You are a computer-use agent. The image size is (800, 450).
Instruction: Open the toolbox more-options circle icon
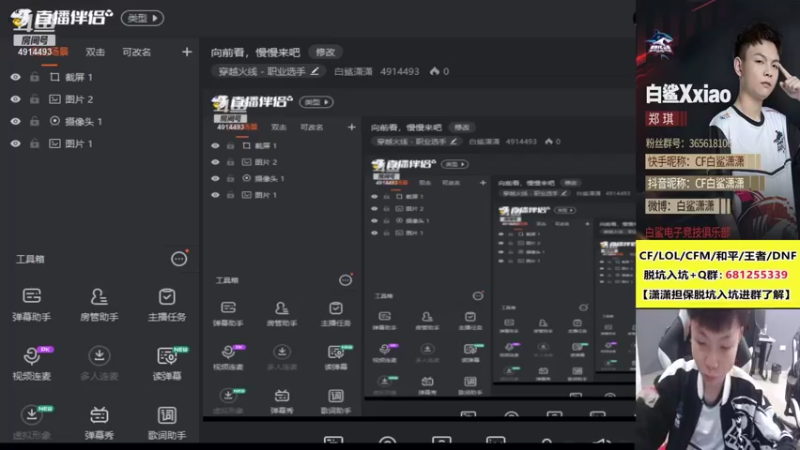(x=179, y=259)
